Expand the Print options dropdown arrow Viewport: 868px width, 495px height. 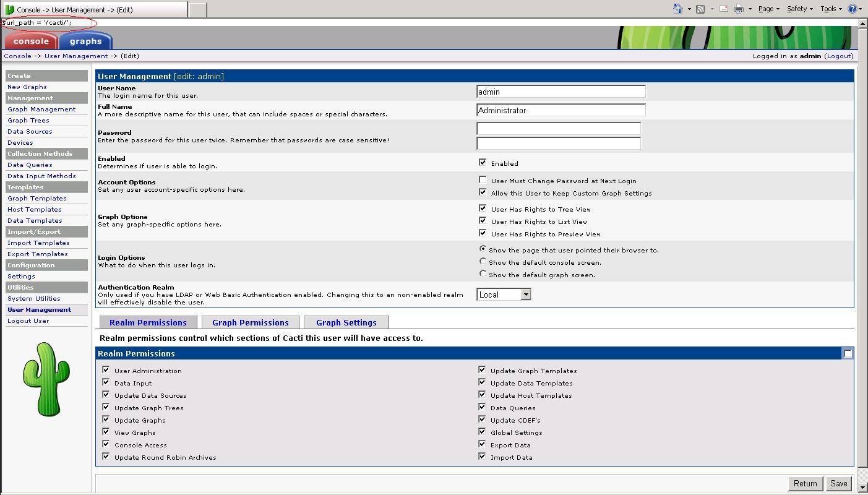pos(750,9)
